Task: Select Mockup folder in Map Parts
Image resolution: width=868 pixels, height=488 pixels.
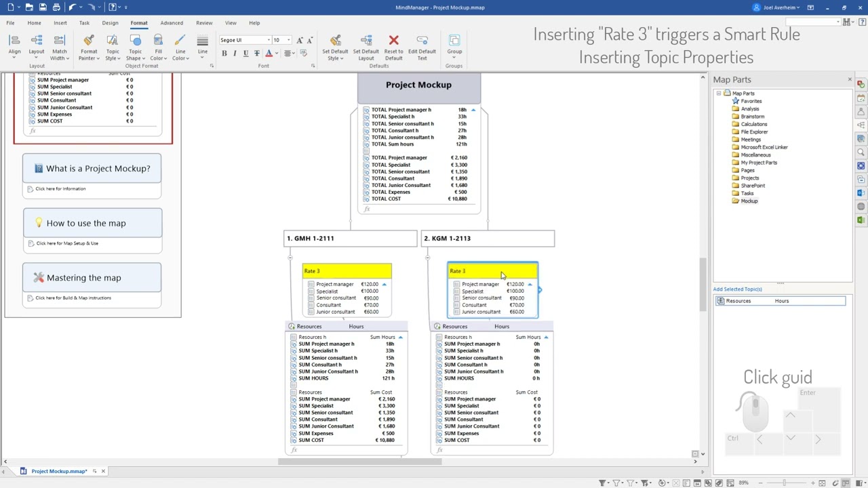Action: point(749,201)
